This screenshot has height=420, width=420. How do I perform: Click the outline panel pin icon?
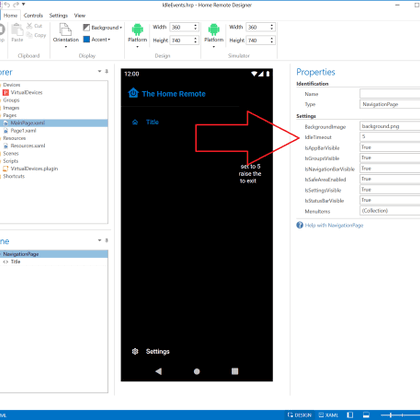107,240
